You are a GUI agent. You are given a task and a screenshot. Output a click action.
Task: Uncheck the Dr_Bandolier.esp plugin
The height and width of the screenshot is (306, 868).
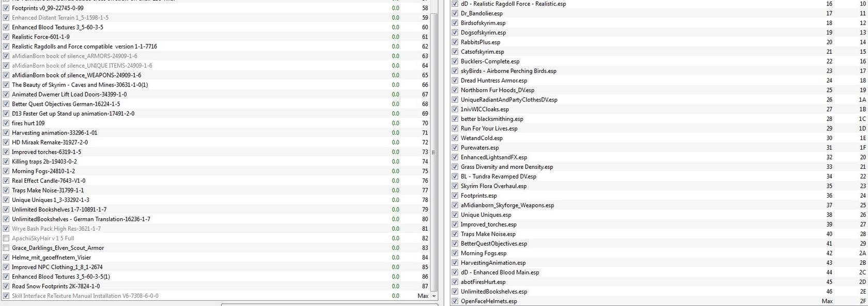455,13
